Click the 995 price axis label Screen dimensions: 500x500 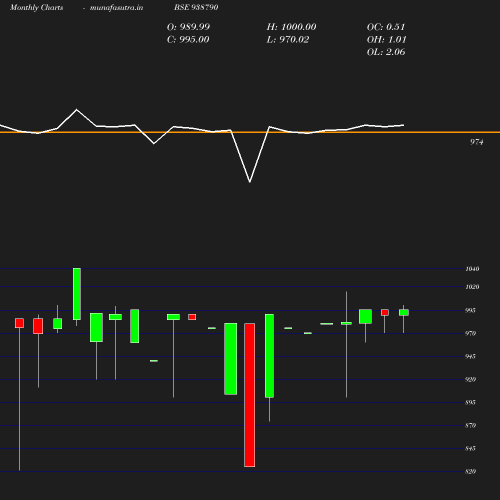coord(470,310)
